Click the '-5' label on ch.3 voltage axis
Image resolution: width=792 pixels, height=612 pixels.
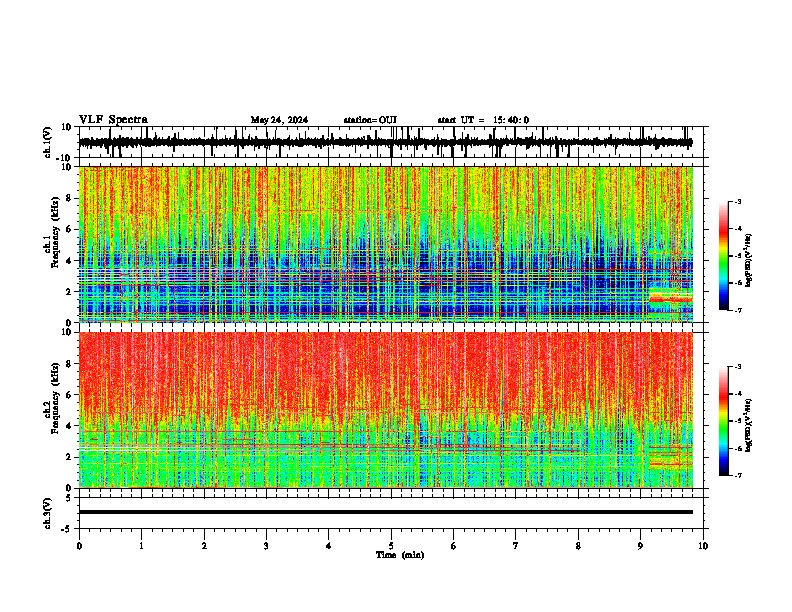click(67, 529)
